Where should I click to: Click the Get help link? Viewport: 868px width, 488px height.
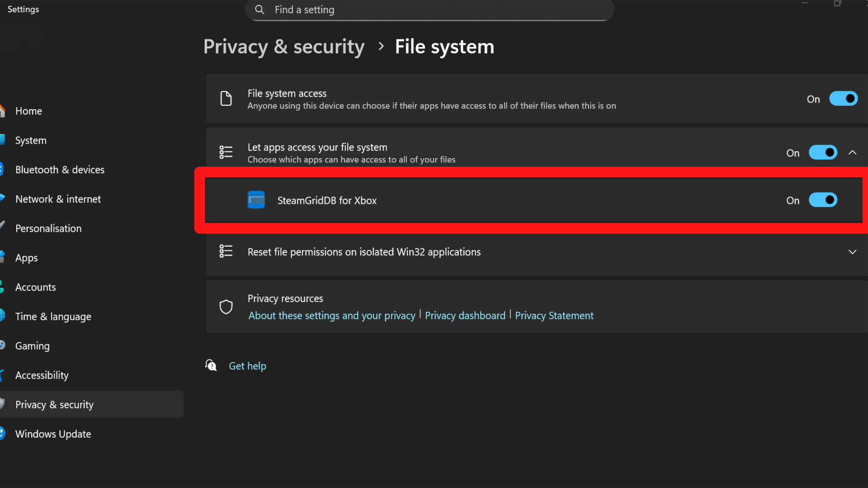coord(247,366)
